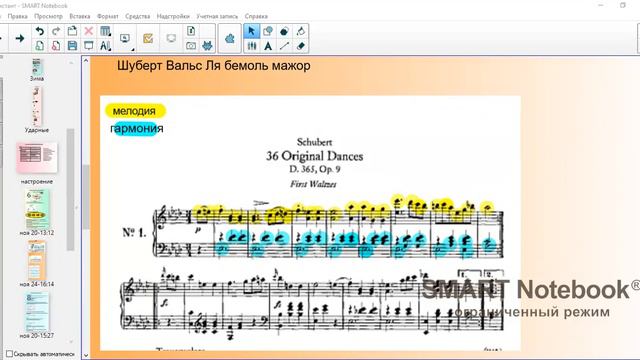
Task: Click the page sorter scrollbar
Action: (x=71, y=190)
